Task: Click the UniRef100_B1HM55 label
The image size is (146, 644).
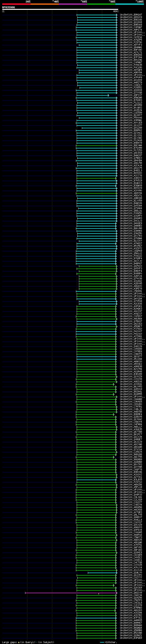Action: pos(131,394)
